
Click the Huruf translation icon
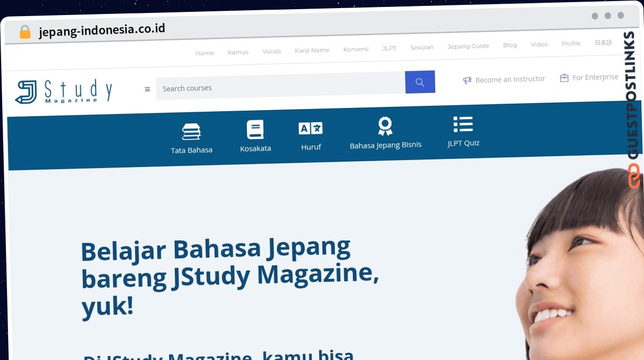coord(310,128)
